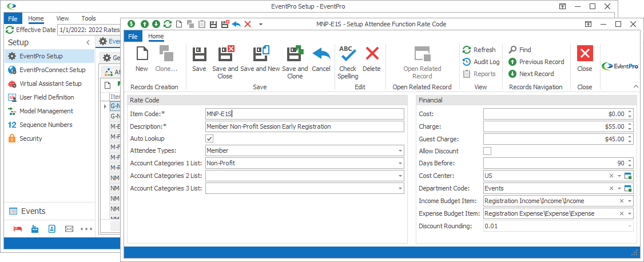The image size is (644, 262).
Task: Open hotel bed icon in navigation footer
Action: (x=18, y=229)
